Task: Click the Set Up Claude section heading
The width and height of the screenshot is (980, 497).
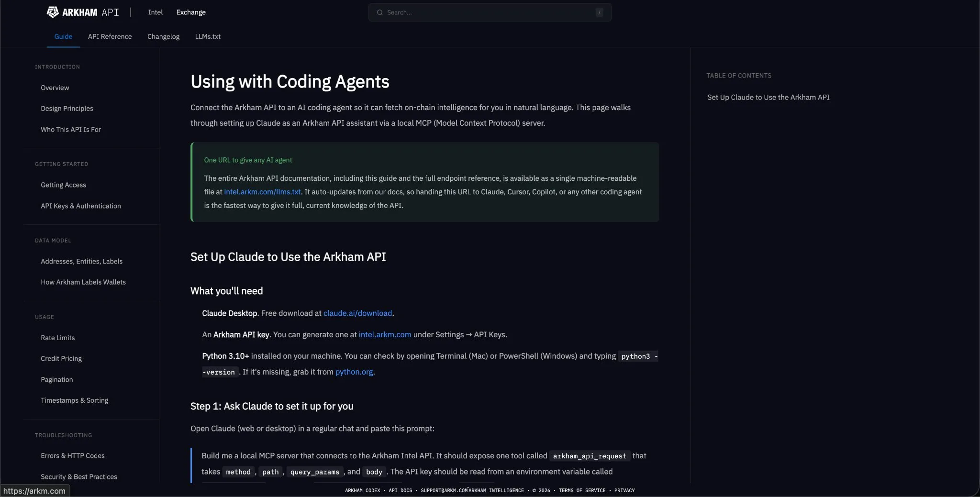Action: click(x=288, y=257)
